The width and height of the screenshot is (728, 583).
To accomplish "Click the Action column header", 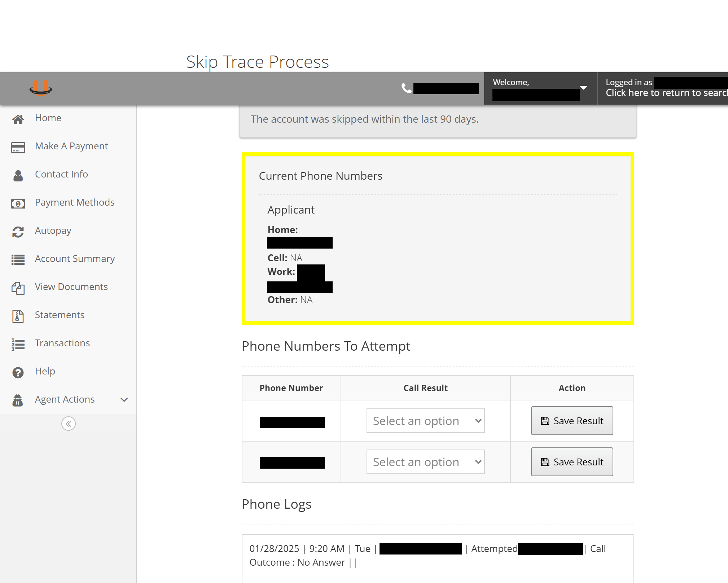I will pos(572,388).
